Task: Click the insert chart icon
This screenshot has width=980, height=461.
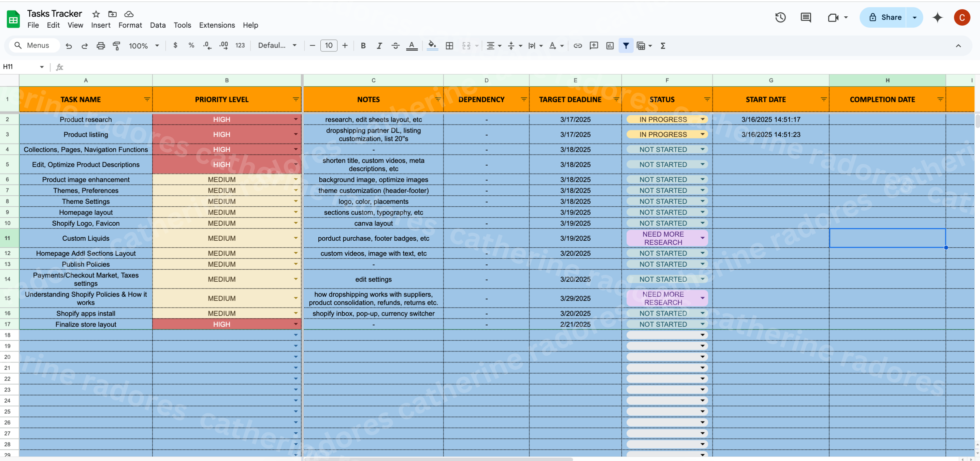Action: point(610,46)
